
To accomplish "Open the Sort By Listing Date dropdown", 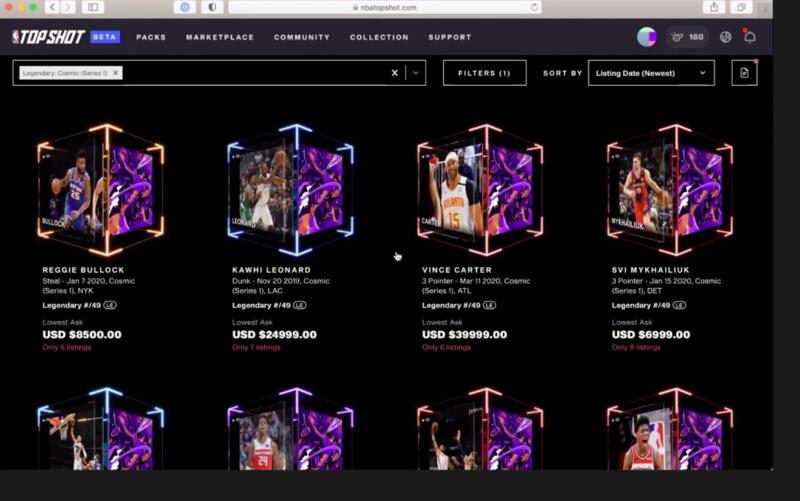I will click(x=651, y=73).
